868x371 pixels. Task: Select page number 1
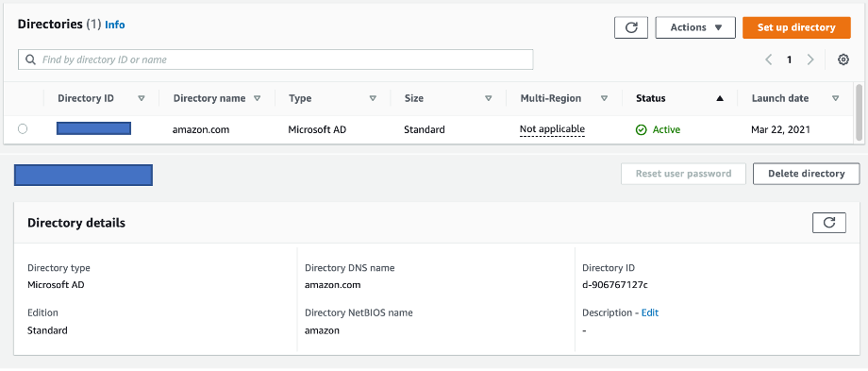pyautogui.click(x=790, y=59)
